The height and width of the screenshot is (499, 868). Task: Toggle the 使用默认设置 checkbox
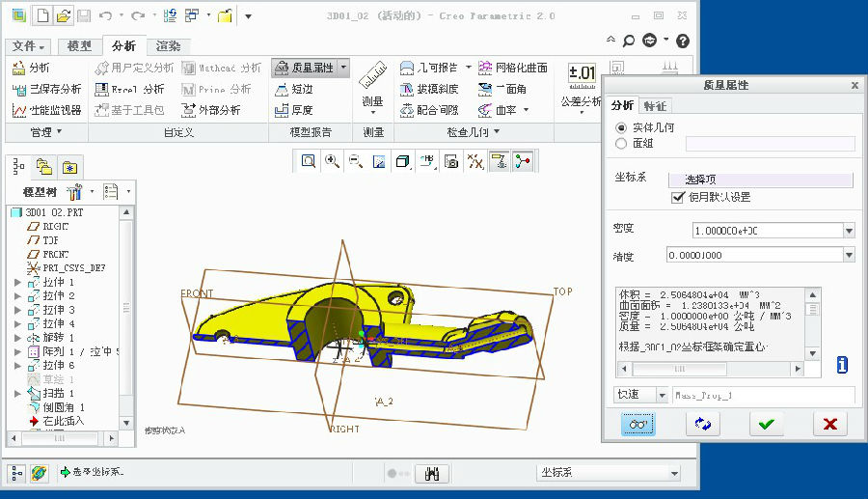tap(678, 197)
